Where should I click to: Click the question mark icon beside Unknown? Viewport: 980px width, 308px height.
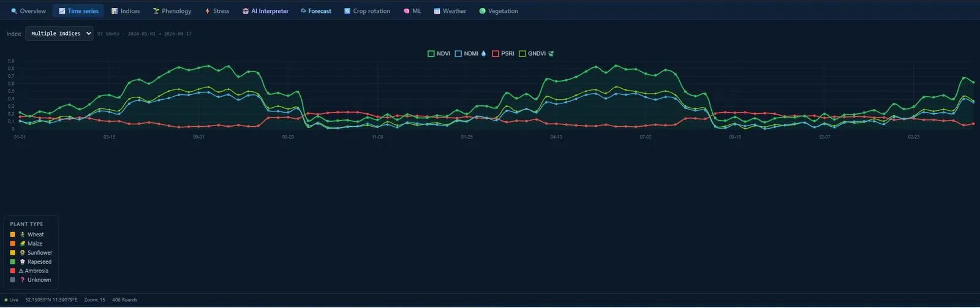23,280
